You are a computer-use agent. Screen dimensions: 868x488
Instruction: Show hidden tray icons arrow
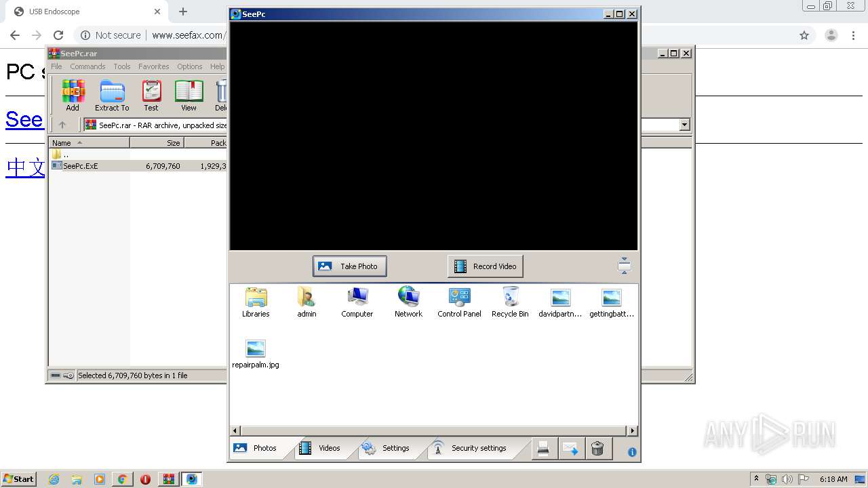756,479
